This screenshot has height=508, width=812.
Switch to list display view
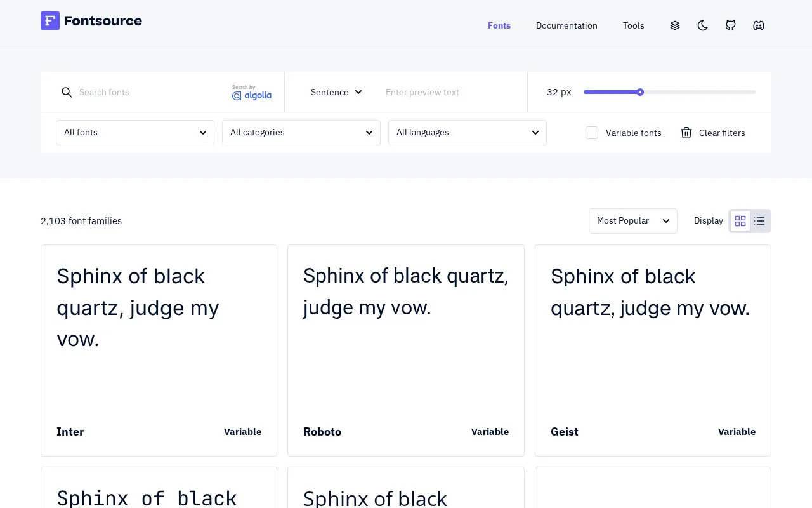click(x=759, y=221)
